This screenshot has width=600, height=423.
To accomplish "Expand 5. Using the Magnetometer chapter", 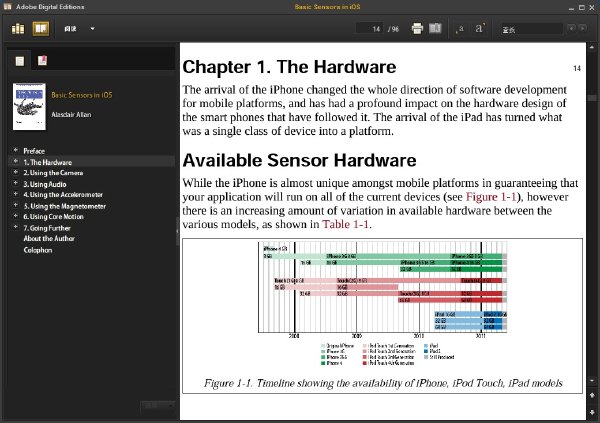I will pos(16,205).
